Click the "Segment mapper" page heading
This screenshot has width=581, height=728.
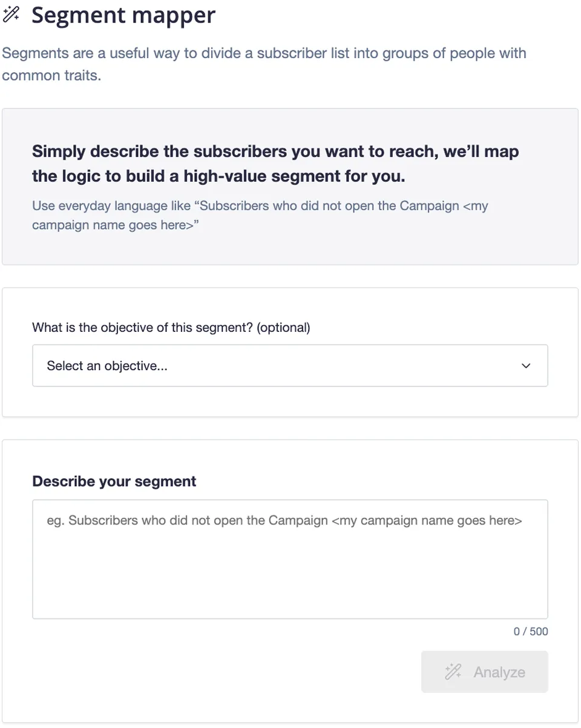(123, 15)
